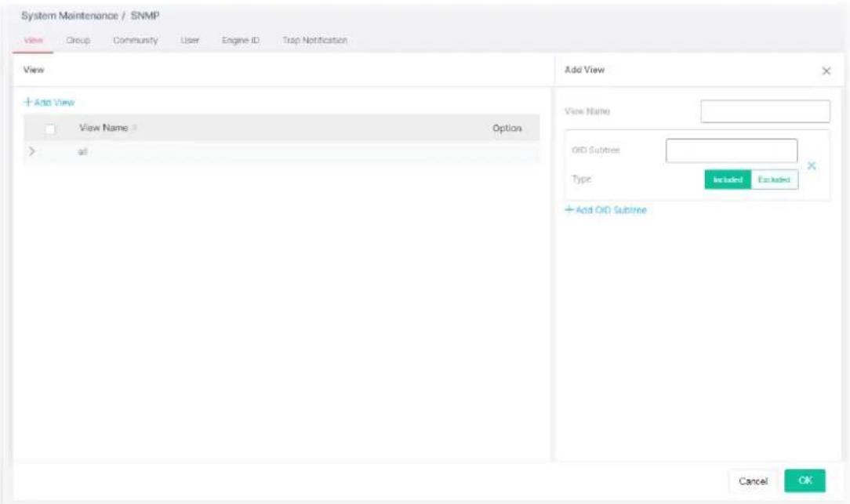
Task: Add another OID Subtree
Action: 606,210
